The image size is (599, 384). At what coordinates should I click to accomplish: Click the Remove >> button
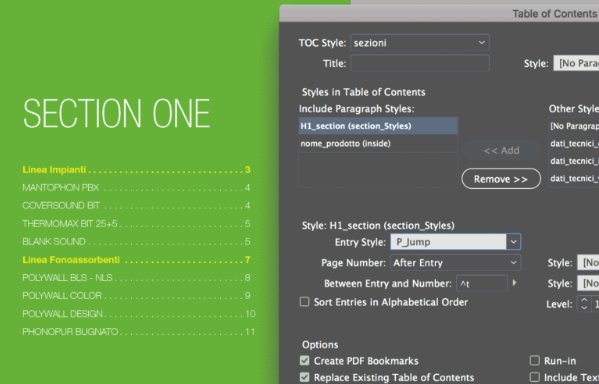pos(501,179)
